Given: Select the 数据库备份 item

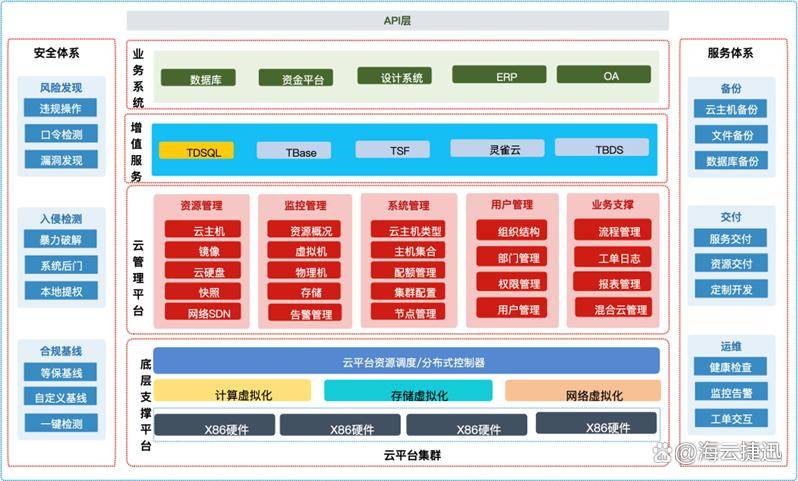Looking at the screenshot, I should pos(730,161).
